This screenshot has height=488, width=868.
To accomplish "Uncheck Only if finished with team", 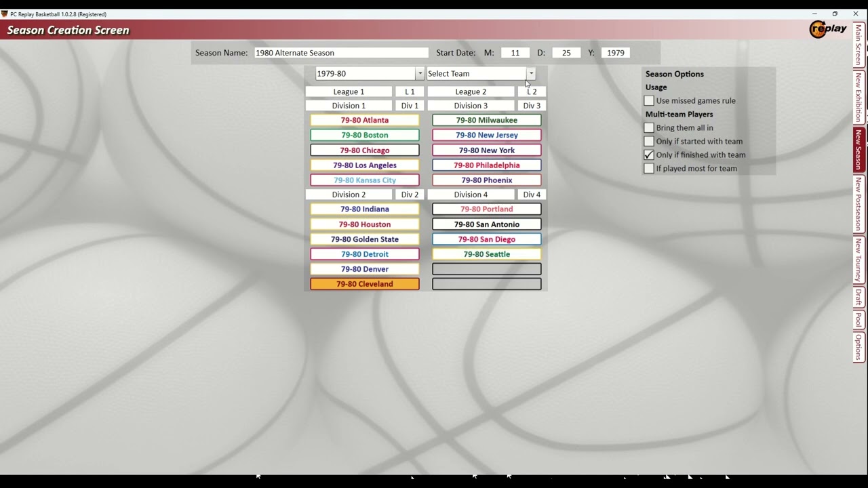I will [x=649, y=155].
